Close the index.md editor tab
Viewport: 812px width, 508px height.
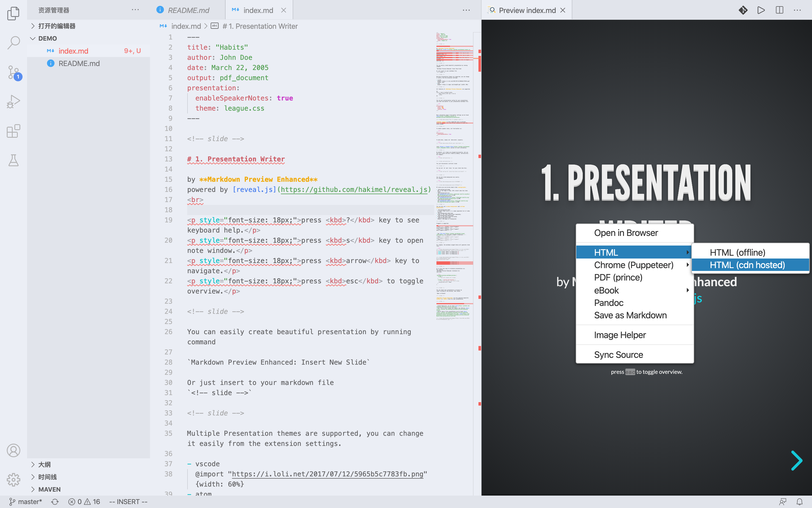click(284, 10)
